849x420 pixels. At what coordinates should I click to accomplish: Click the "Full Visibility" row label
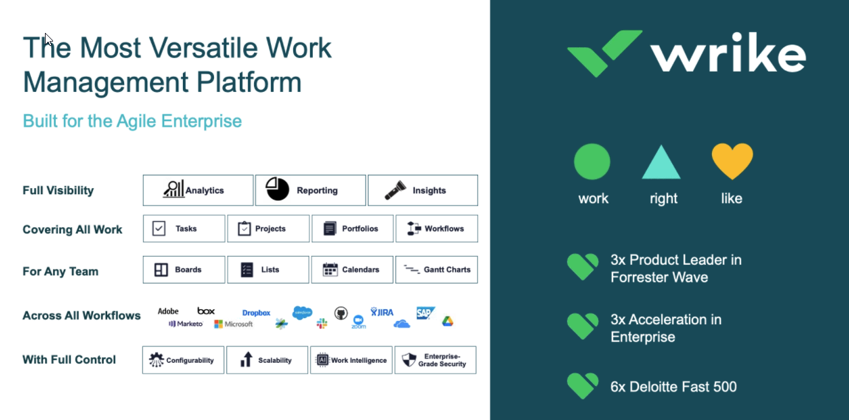58,191
